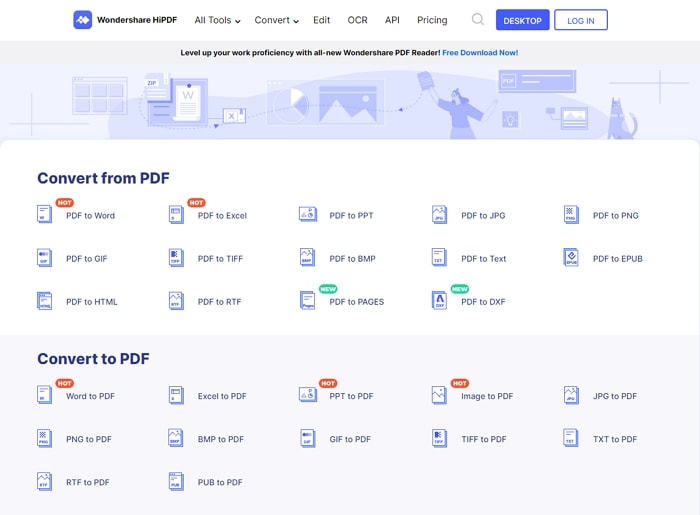This screenshot has height=515, width=700.
Task: Open the Image to PDF link
Action: 487,396
